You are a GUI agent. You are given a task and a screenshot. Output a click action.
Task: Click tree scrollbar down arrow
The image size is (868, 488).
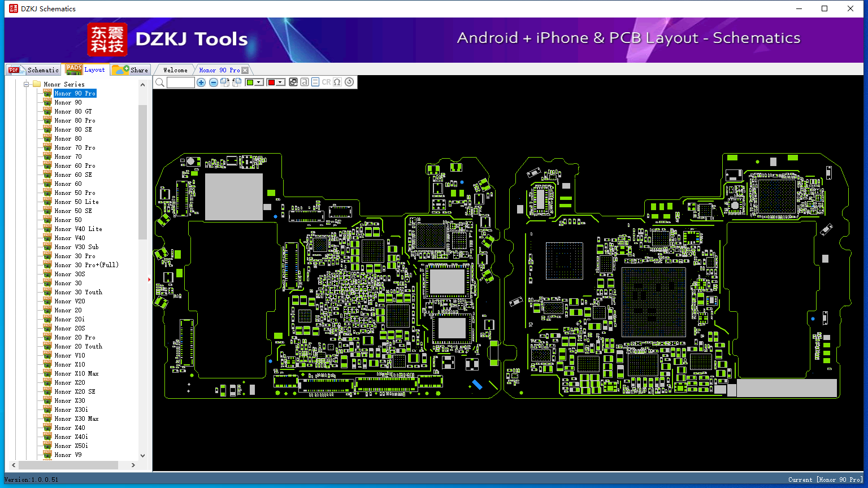tap(142, 455)
